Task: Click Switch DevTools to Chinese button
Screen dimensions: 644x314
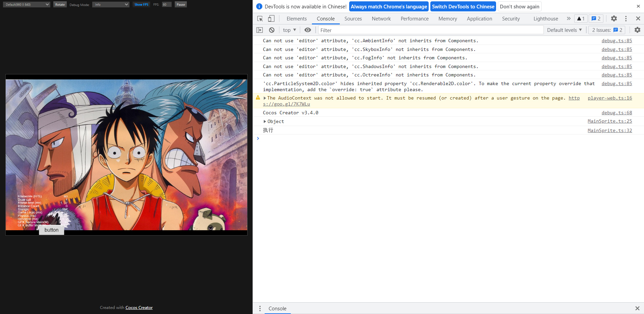Action: coord(463,6)
